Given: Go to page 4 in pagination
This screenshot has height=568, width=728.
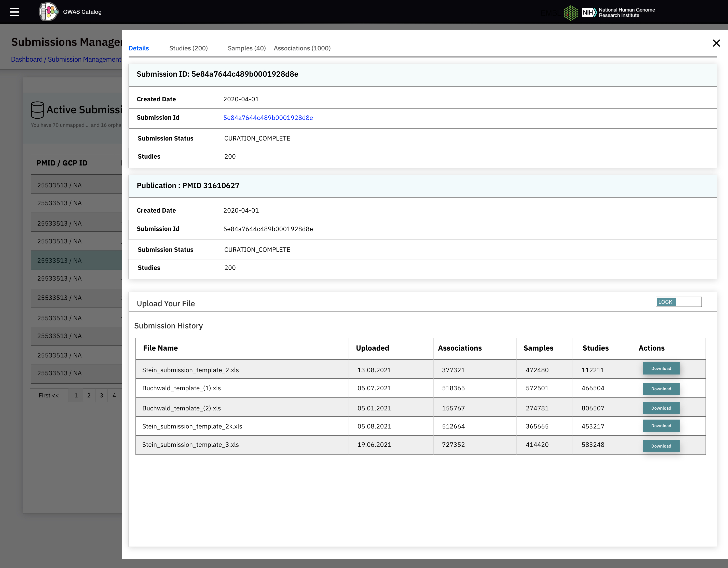Looking at the screenshot, I should tap(114, 395).
